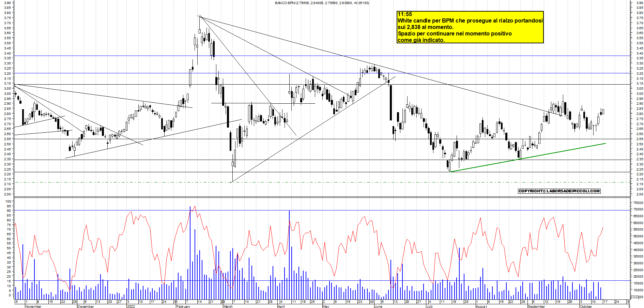
Task: Click the 3.90 price on the right axis
Action: (640, 3)
